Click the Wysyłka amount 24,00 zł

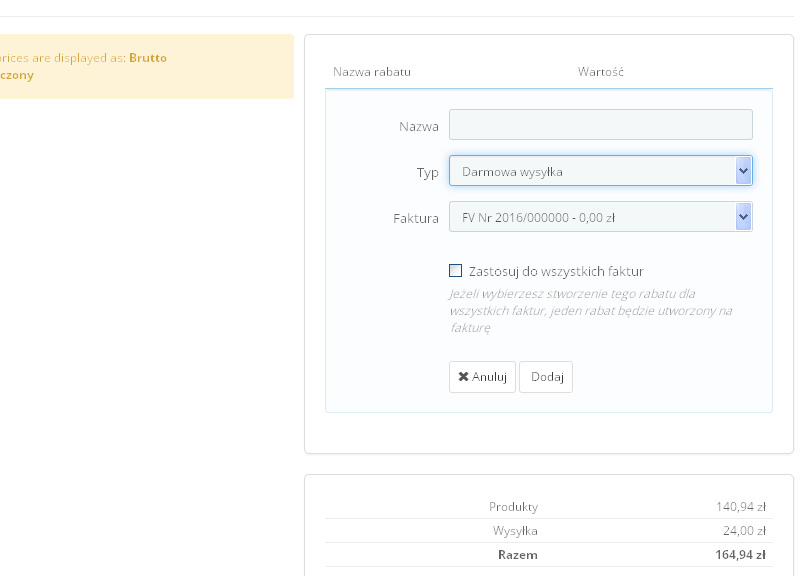click(x=745, y=531)
